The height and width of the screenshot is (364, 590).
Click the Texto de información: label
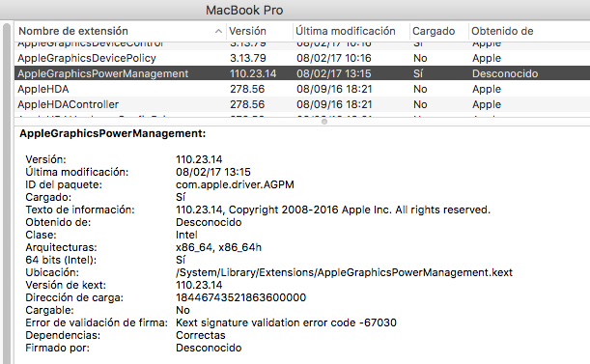pos(80,210)
